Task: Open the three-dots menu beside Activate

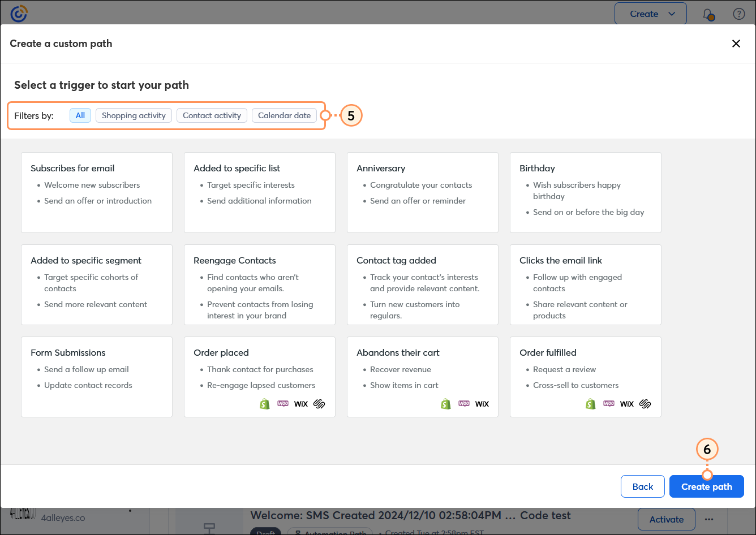Action: tap(709, 519)
